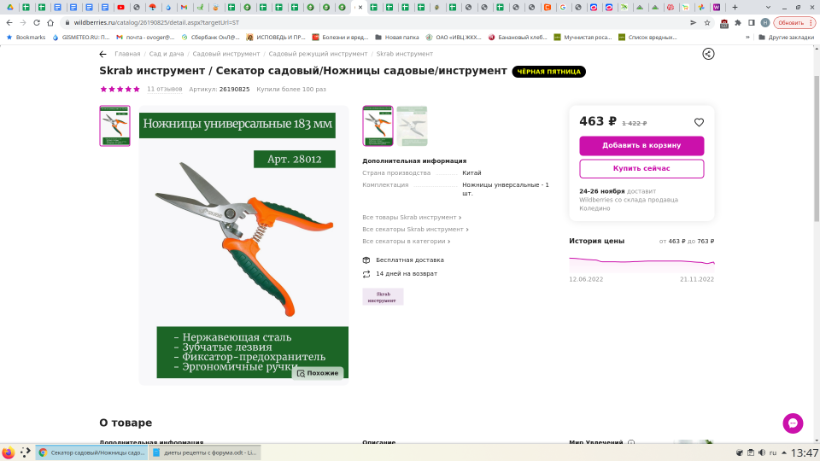Screen dimensions: 820x461
Task: Click the back arrow beside breadcrumbs
Action: [x=103, y=54]
